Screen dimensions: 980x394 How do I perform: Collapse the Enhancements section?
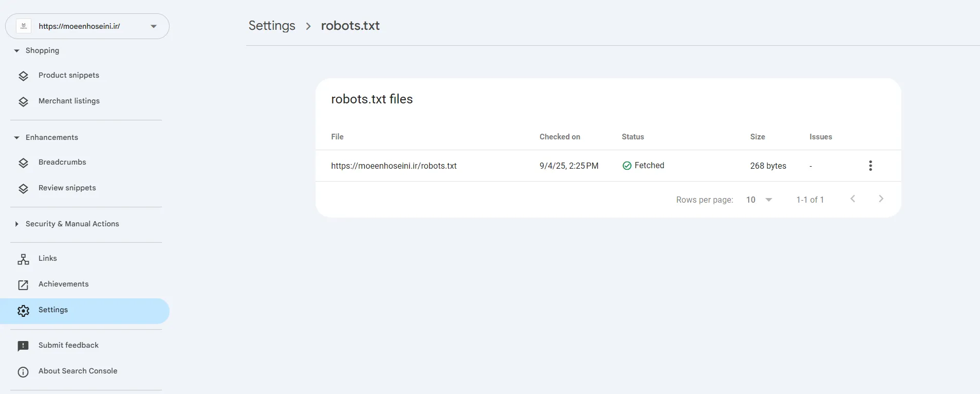click(x=17, y=138)
